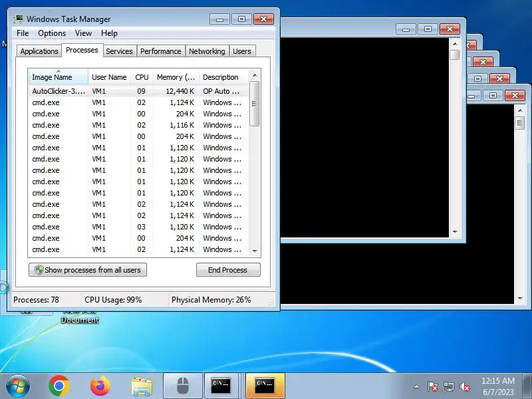Open the Help menu
The width and height of the screenshot is (532, 399).
click(x=109, y=33)
